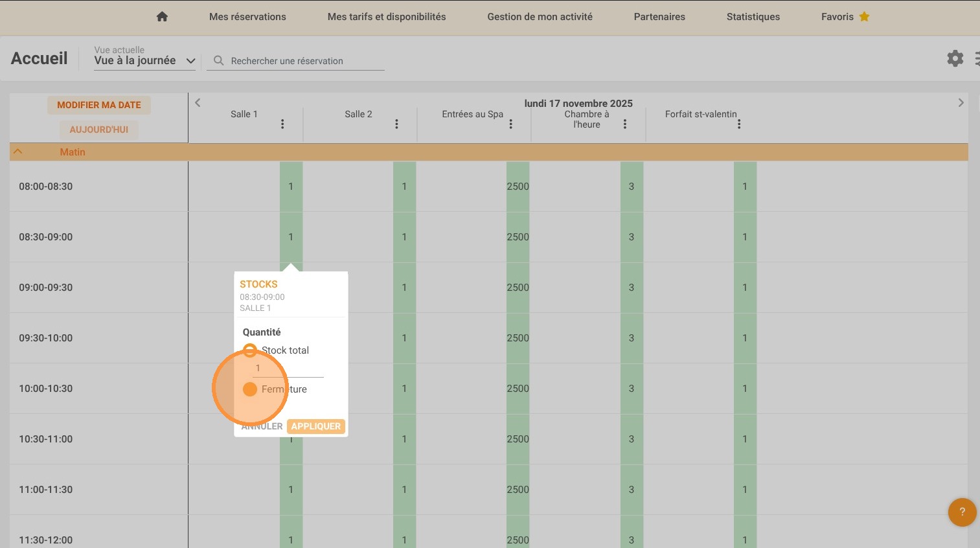This screenshot has width=980, height=548.
Task: Open Entrées au Spa options dots
Action: [510, 124]
